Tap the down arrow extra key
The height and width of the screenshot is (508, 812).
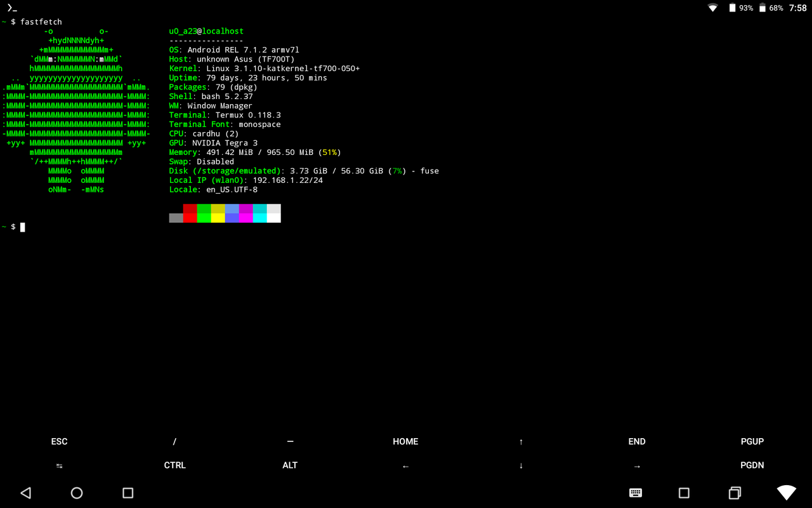click(x=521, y=465)
